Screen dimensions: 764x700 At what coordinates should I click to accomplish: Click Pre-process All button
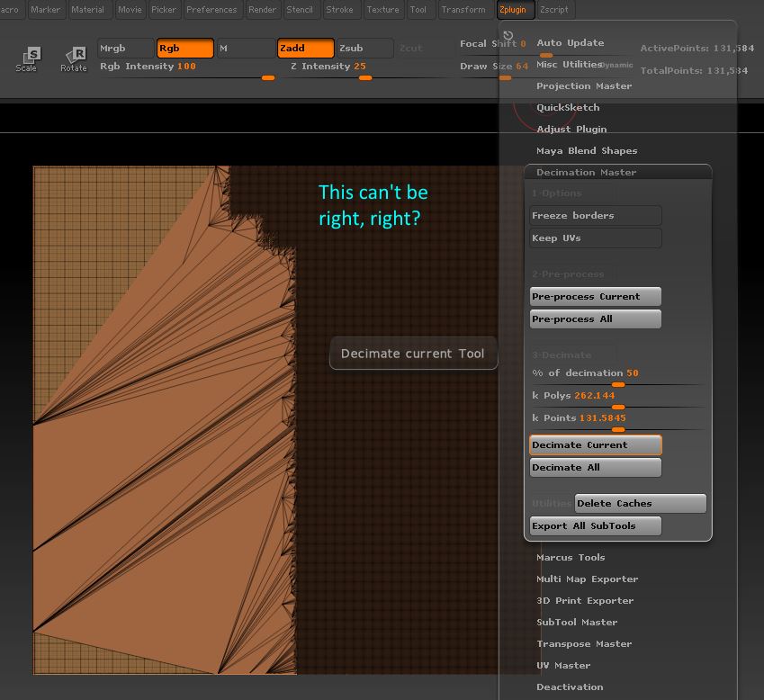point(596,319)
